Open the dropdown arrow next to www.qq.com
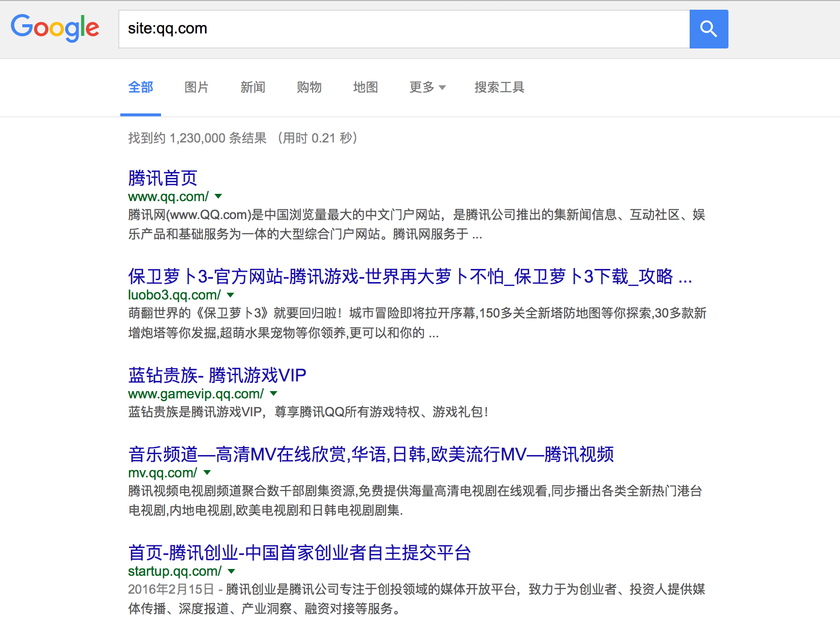This screenshot has width=840, height=631. (218, 197)
